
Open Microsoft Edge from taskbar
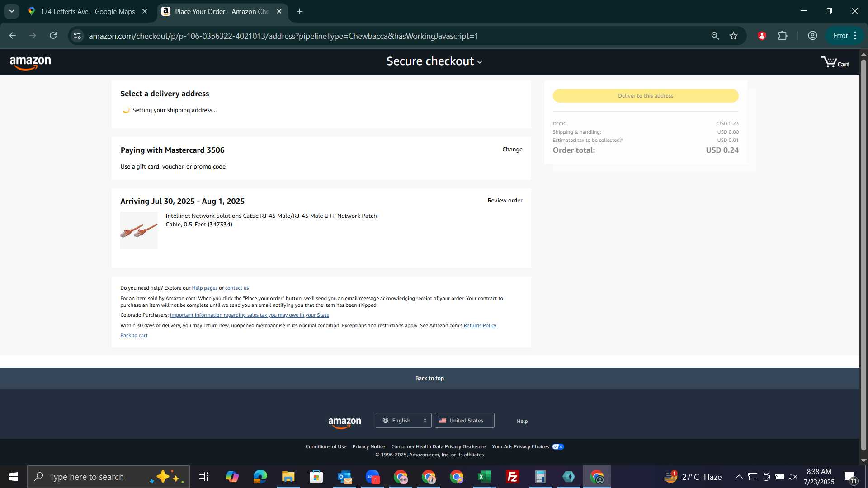[260, 477]
